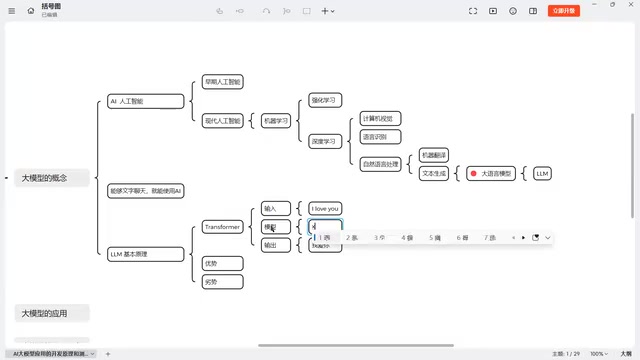Choose IME candidate number 2
This screenshot has height=360, width=640.
click(351, 238)
